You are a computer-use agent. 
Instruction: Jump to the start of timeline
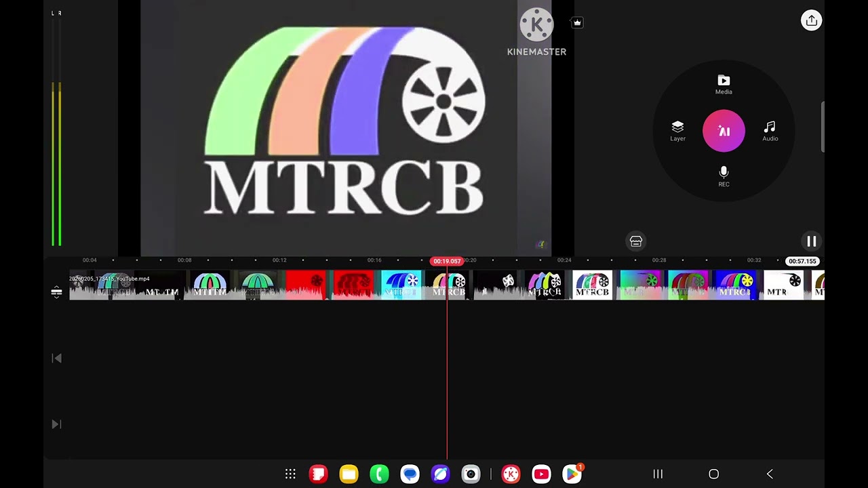[x=56, y=358]
